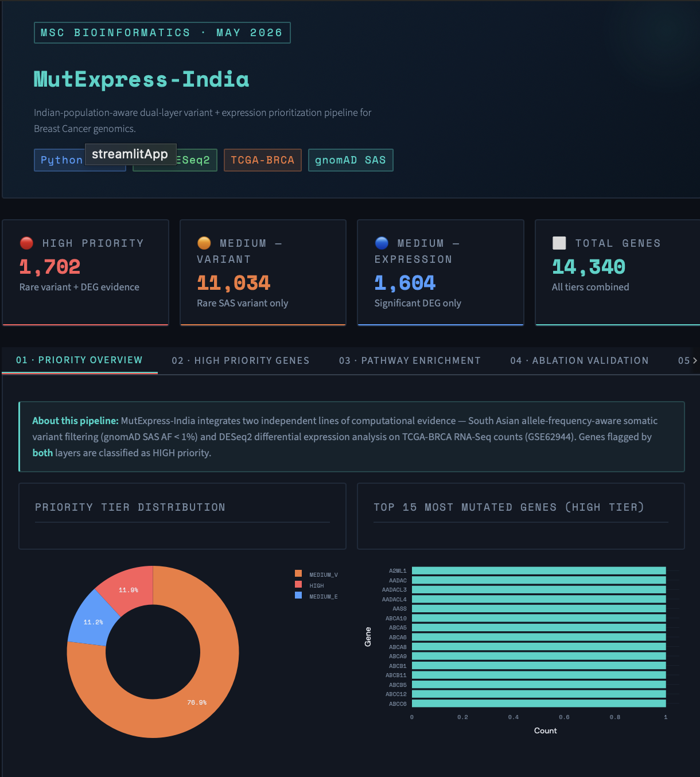The image size is (700, 777).
Task: Click the streamlitApp tooltip label
Action: click(x=130, y=154)
